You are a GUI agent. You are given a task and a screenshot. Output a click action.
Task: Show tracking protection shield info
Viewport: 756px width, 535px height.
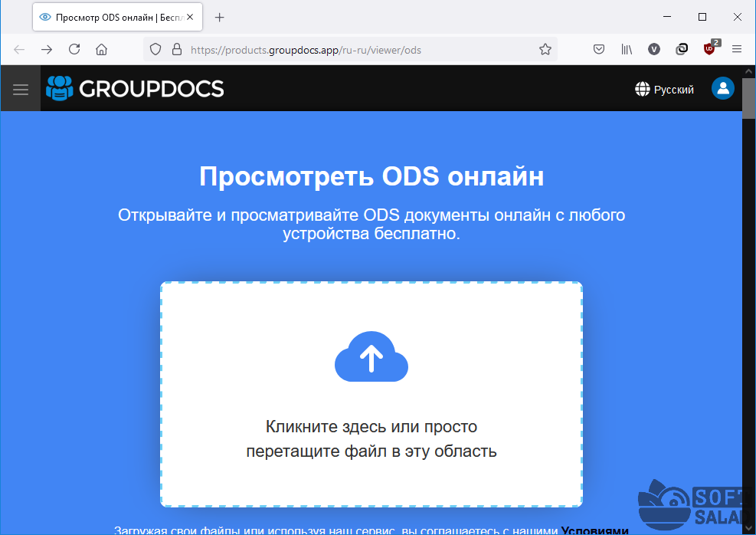click(155, 49)
